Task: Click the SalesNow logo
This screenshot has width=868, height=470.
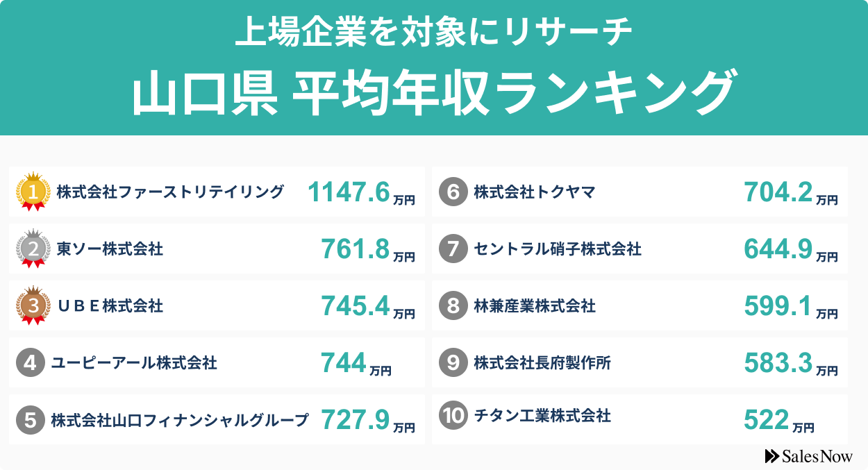Action: pyautogui.click(x=808, y=456)
